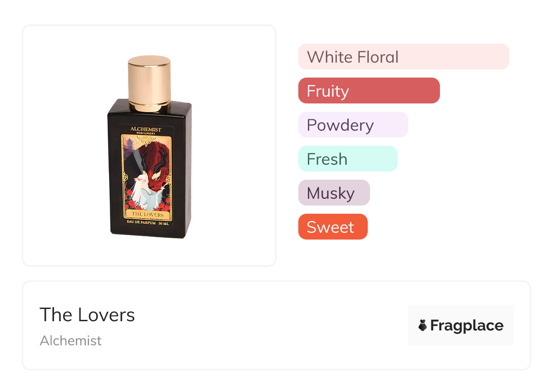Click the tarot card artwork frame on bottle

coord(147,177)
